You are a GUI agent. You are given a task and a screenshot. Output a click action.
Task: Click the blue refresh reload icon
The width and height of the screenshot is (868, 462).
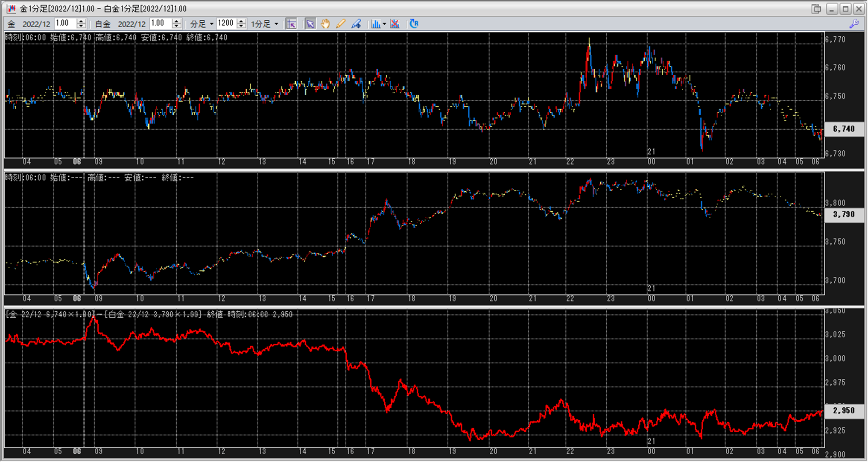[414, 24]
